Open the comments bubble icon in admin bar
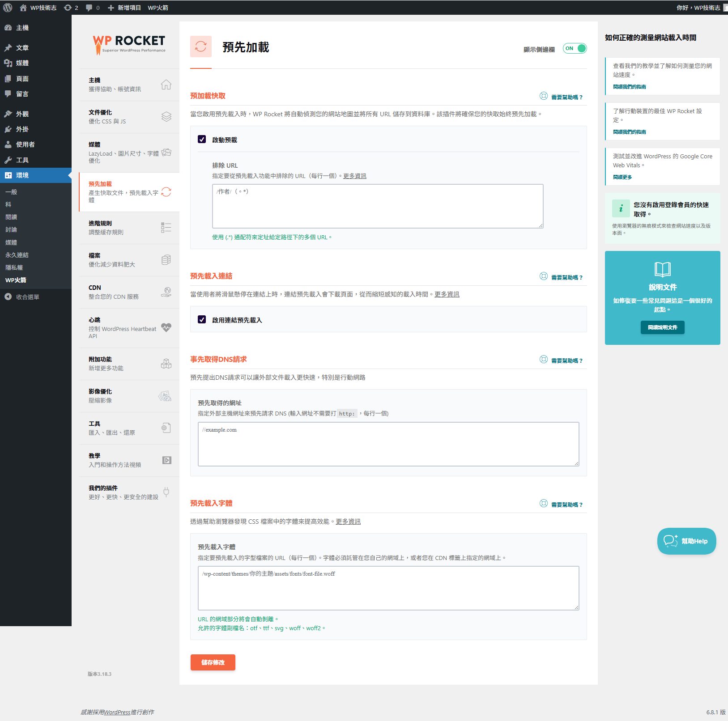Screen dimensions: 728x721 click(93, 8)
